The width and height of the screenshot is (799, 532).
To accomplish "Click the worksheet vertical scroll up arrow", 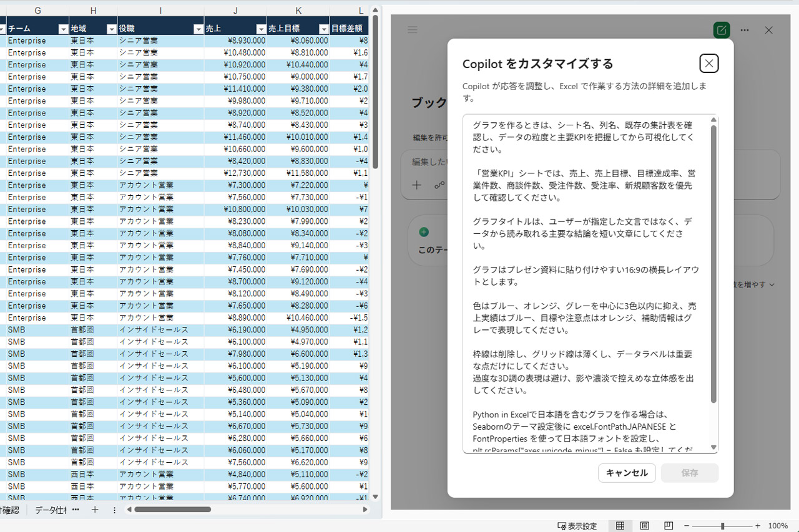I will (376, 10).
